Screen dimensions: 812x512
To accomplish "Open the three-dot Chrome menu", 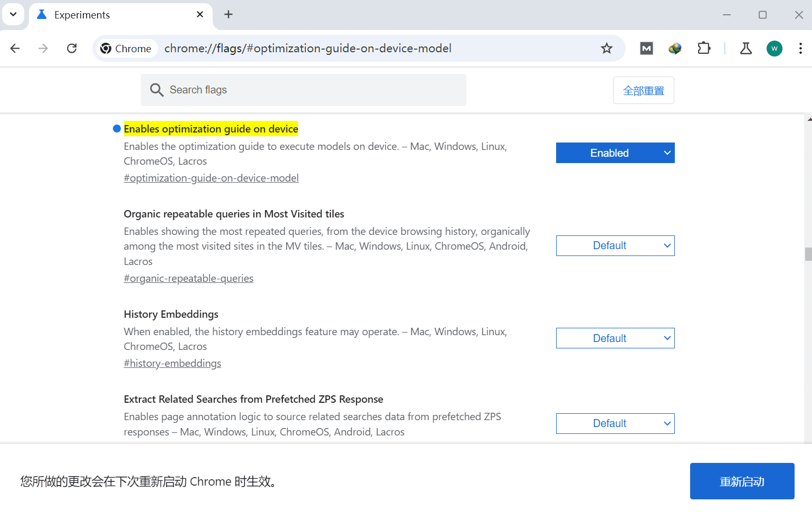I will (800, 48).
